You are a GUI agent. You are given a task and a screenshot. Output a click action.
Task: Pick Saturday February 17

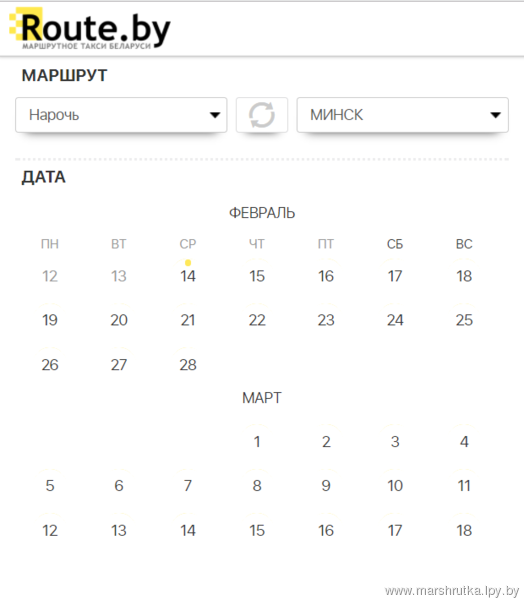click(395, 276)
